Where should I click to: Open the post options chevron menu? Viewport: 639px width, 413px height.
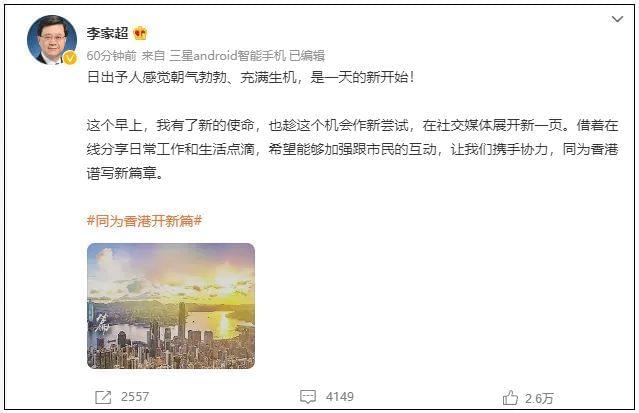click(x=617, y=19)
